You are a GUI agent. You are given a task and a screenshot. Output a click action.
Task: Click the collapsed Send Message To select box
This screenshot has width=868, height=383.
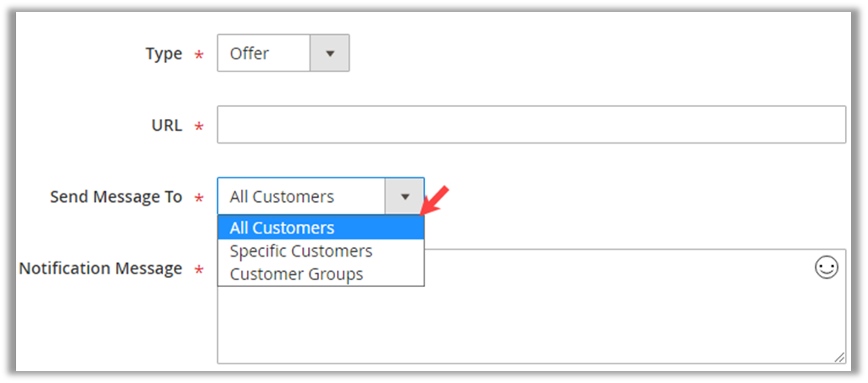pyautogui.click(x=301, y=197)
